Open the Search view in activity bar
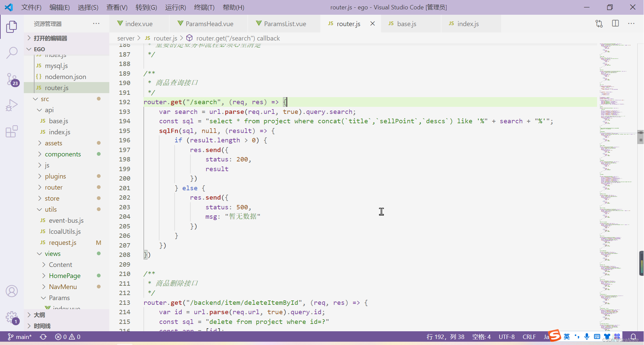The width and height of the screenshot is (644, 345). pyautogui.click(x=12, y=53)
